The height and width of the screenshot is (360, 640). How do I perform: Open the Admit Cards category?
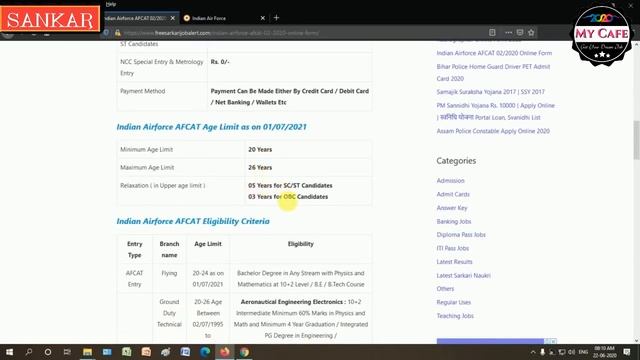[453, 194]
